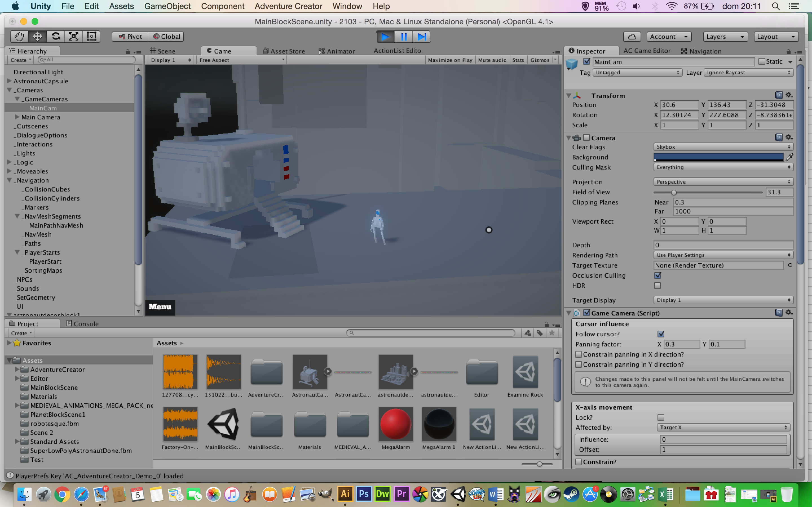Image resolution: width=812 pixels, height=507 pixels.
Task: Select the Hand tool in toolbar
Action: (x=19, y=37)
